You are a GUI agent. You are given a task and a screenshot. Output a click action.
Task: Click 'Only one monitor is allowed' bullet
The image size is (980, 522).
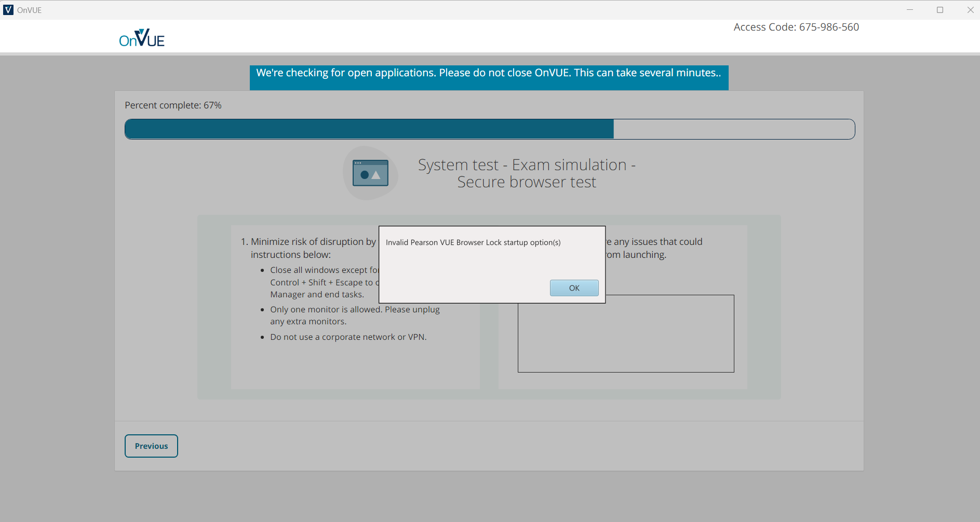click(x=355, y=315)
